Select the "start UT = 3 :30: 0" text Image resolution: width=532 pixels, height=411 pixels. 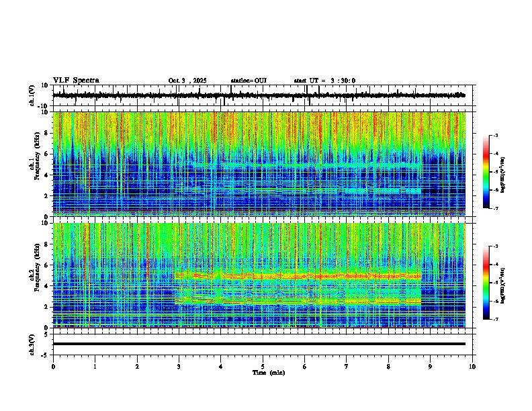coord(324,81)
